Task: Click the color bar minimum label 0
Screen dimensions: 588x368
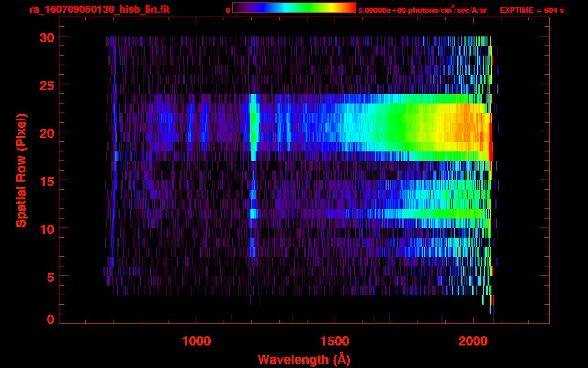Action: coord(228,10)
